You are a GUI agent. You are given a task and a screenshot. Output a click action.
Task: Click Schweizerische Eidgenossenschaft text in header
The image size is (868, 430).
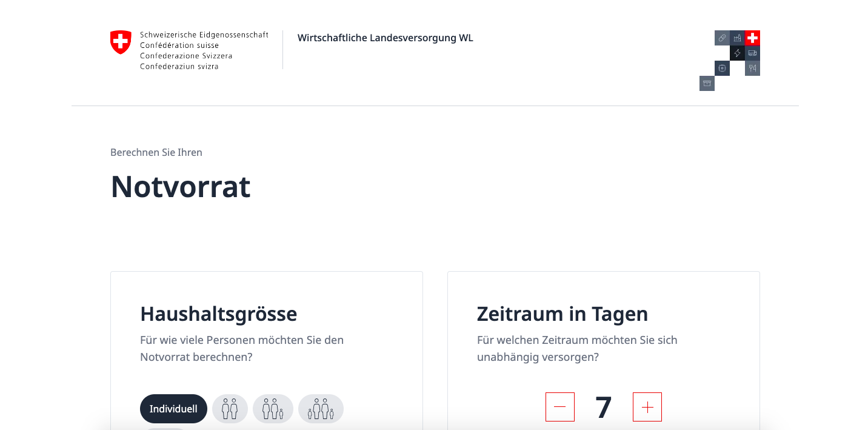pos(204,35)
